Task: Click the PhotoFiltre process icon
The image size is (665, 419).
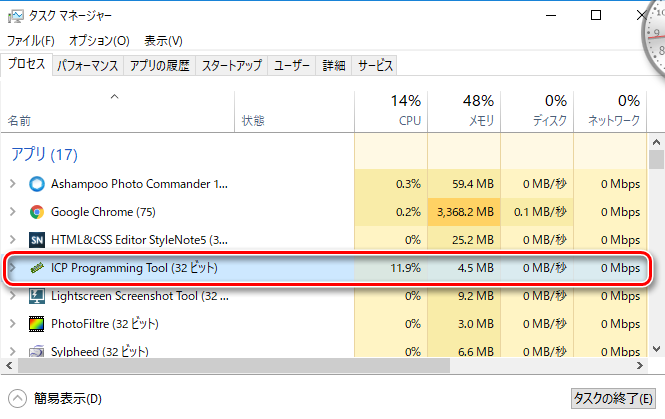Action: 37,324
